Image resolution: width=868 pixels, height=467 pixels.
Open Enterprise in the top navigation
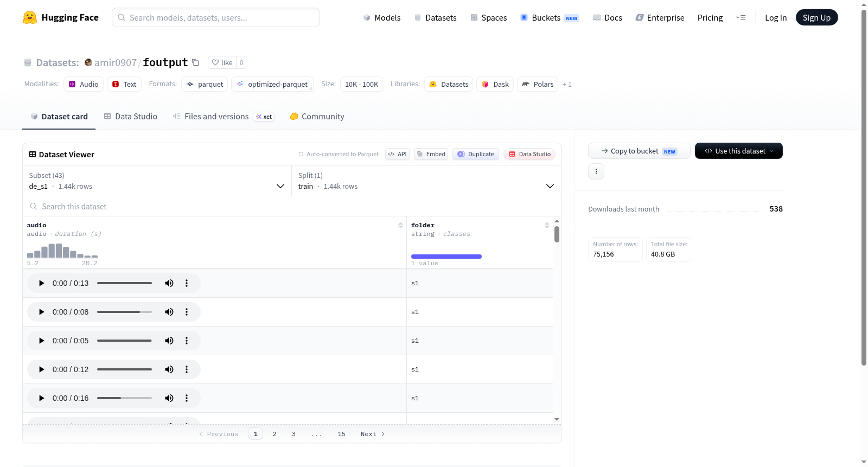coord(660,17)
